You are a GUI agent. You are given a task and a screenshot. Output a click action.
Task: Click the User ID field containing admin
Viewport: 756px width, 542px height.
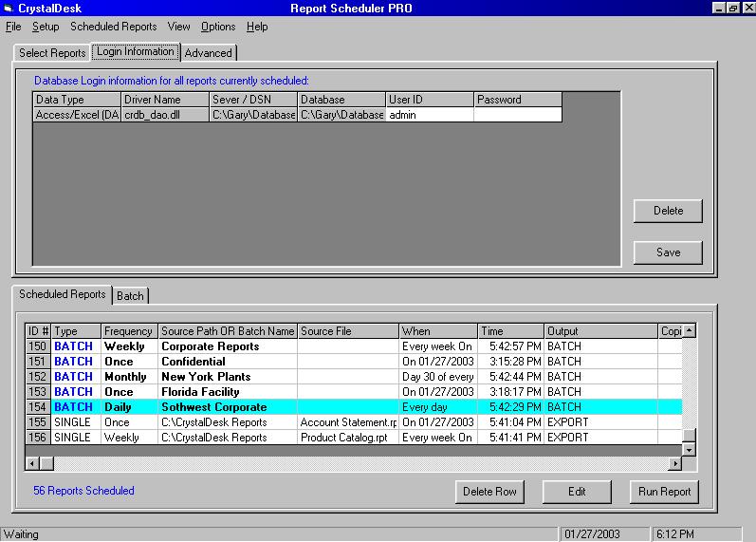click(430, 115)
